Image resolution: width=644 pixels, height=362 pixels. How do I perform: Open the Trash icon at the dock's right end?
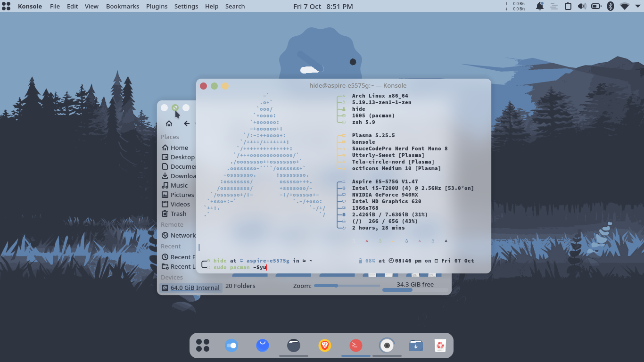click(x=440, y=346)
